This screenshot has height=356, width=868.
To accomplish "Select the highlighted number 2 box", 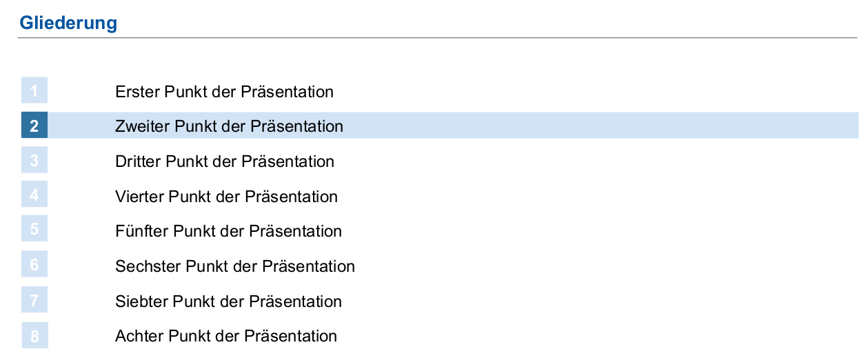I will 34,126.
